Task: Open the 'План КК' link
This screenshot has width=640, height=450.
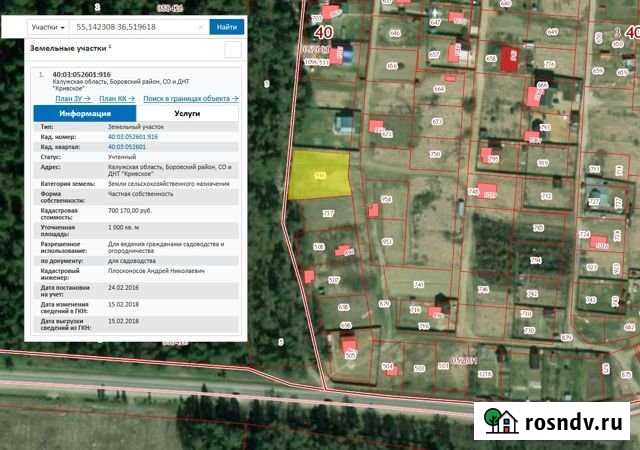Action: [117, 99]
